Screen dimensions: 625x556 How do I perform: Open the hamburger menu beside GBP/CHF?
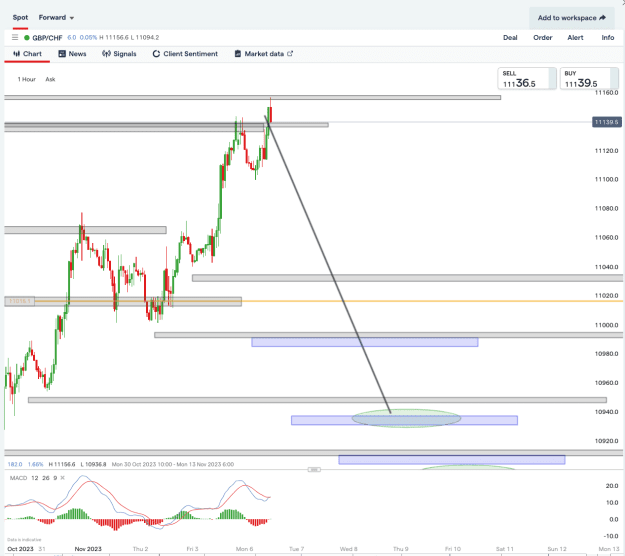click(15, 37)
